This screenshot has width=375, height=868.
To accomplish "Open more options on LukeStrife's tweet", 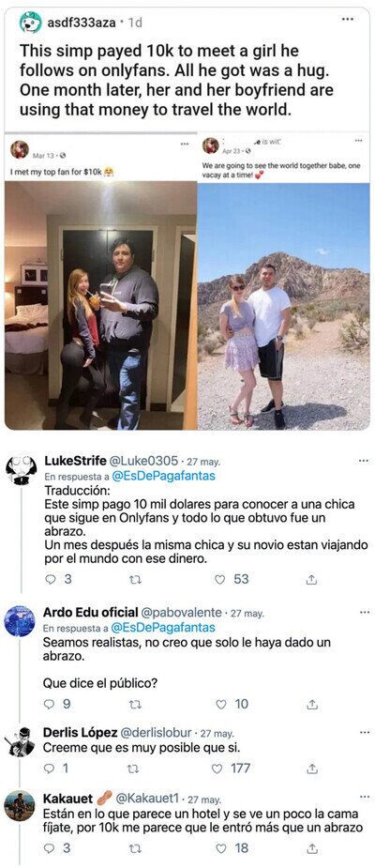I will pyautogui.click(x=364, y=461).
